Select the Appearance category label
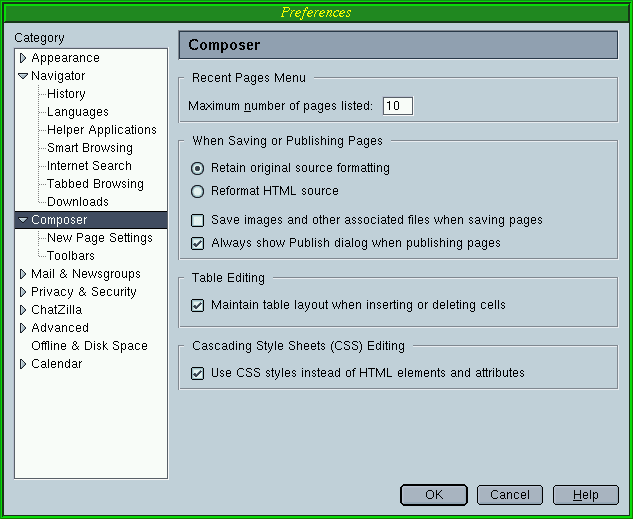This screenshot has height=519, width=633. pos(65,58)
